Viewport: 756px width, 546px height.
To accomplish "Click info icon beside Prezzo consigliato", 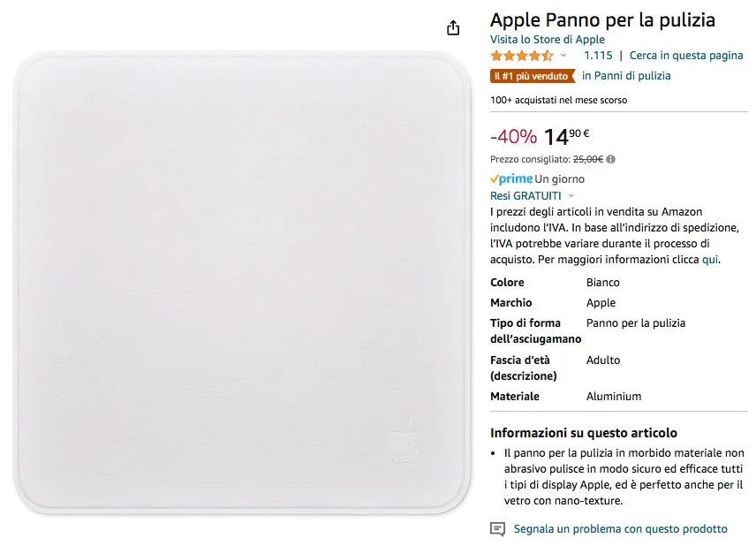I will [611, 160].
